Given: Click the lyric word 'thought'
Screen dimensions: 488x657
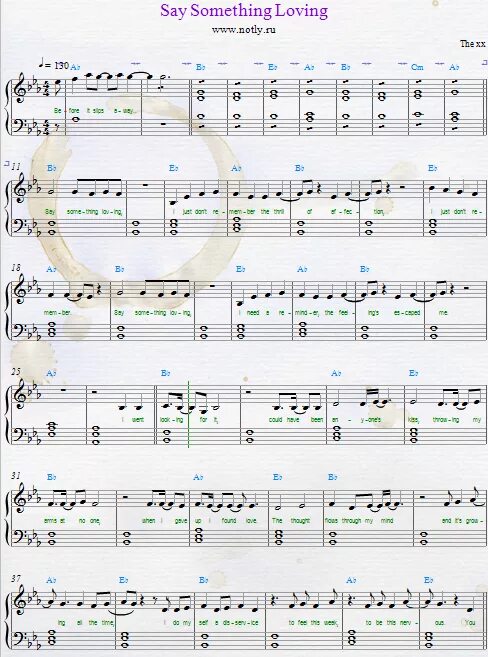Looking at the screenshot, I should tap(299, 521).
